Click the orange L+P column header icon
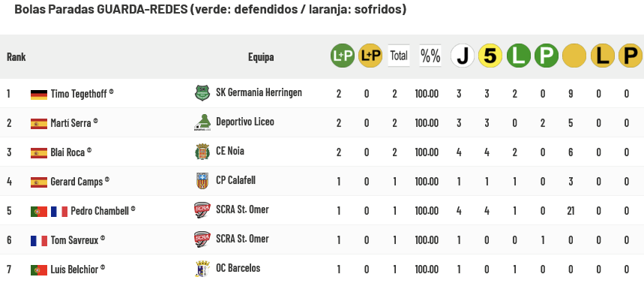This screenshot has width=644, height=283. pos(370,56)
